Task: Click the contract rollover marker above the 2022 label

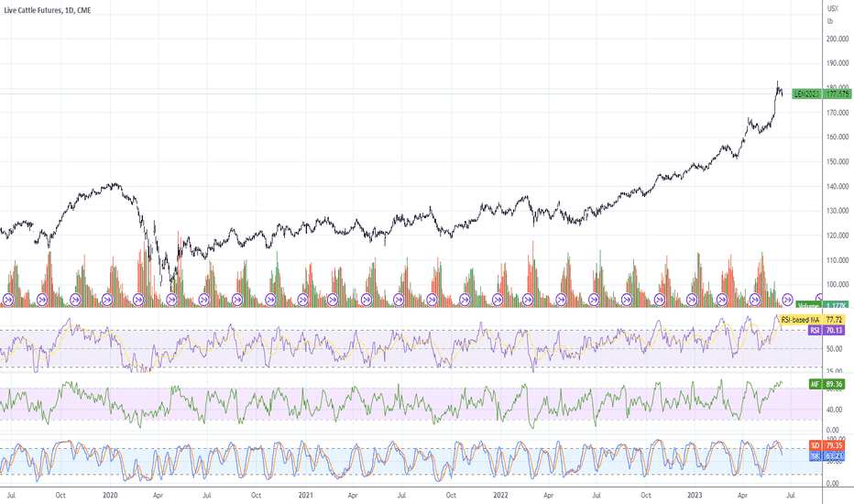Action: (498, 299)
